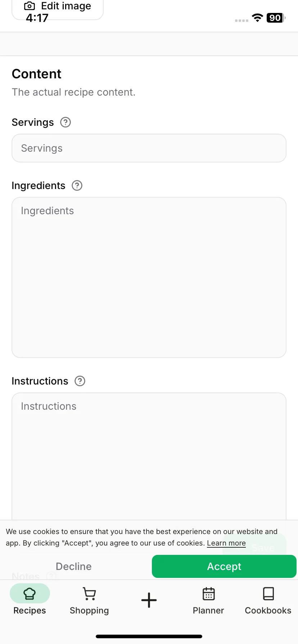Focus the Instructions text area
The width and height of the screenshot is (298, 644).
(149, 456)
